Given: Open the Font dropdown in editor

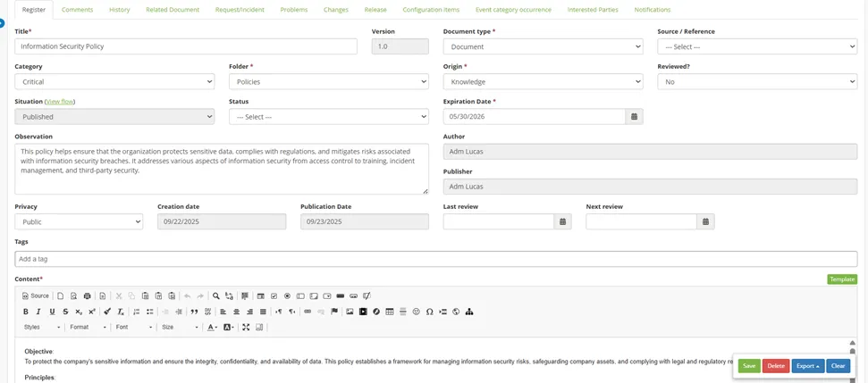Looking at the screenshot, I should pos(134,327).
